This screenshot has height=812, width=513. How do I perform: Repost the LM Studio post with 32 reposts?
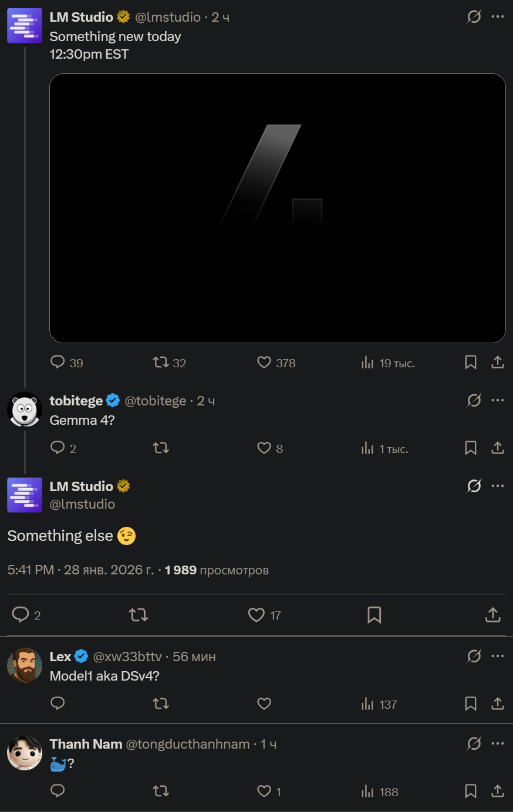point(161,363)
